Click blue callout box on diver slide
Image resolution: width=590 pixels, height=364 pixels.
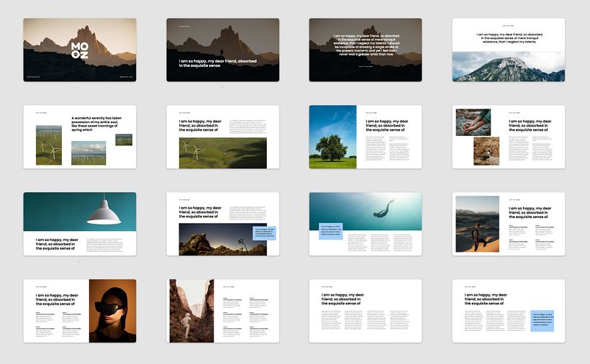coord(331,231)
